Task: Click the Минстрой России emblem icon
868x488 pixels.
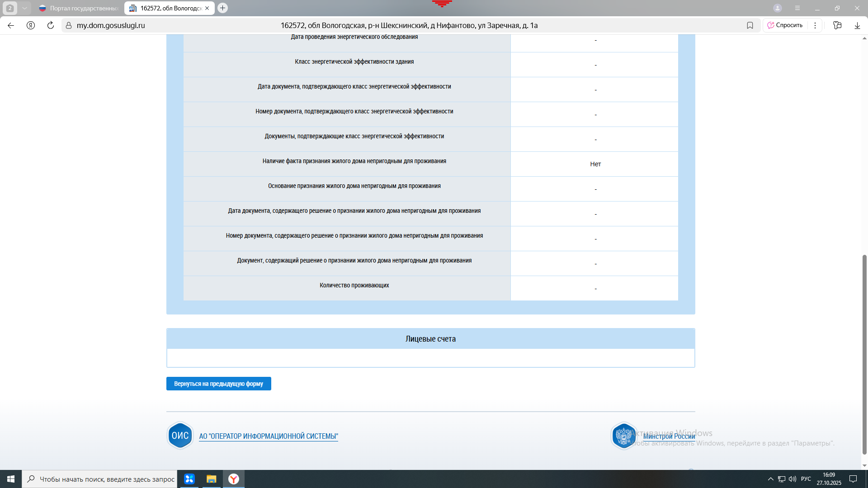Action: [x=624, y=436]
